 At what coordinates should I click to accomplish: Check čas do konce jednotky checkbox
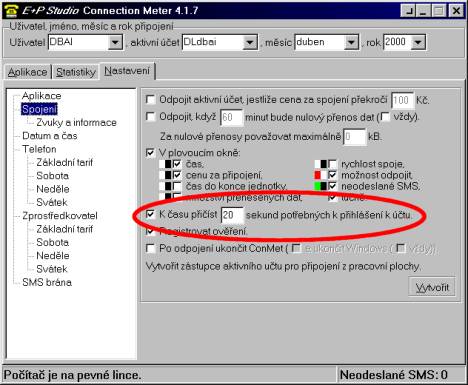tap(177, 186)
